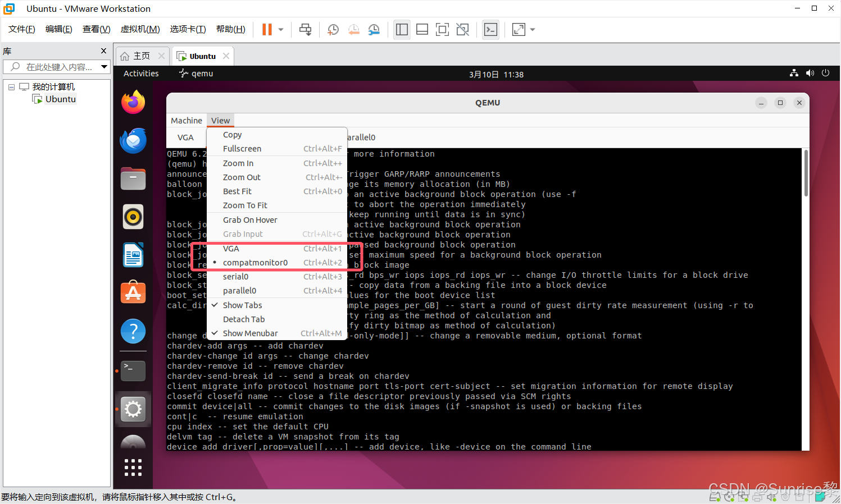
Task: Select Ubuntu in the library tree
Action: pos(54,99)
